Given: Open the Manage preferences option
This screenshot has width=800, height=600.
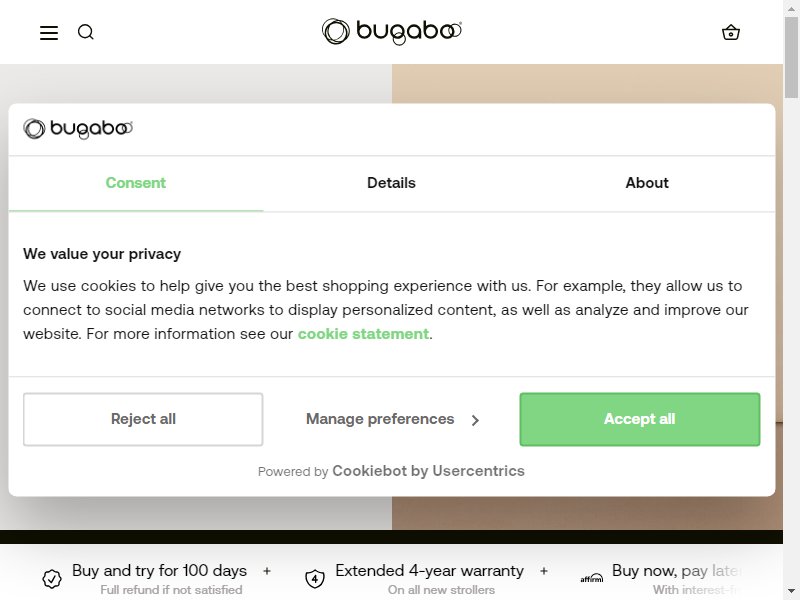Looking at the screenshot, I should click(391, 419).
